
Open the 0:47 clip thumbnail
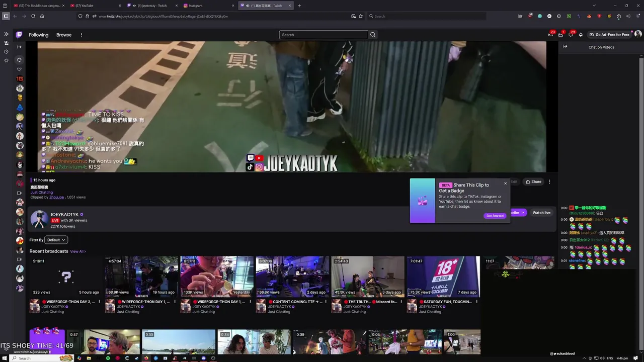click(104, 342)
